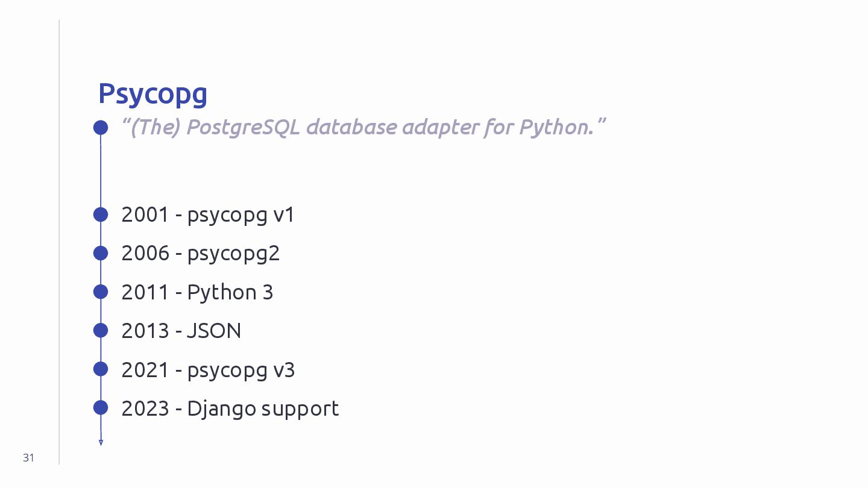Click the "2001 - psycopg v1" text
Image resolution: width=868 pixels, height=488 pixels.
click(208, 215)
